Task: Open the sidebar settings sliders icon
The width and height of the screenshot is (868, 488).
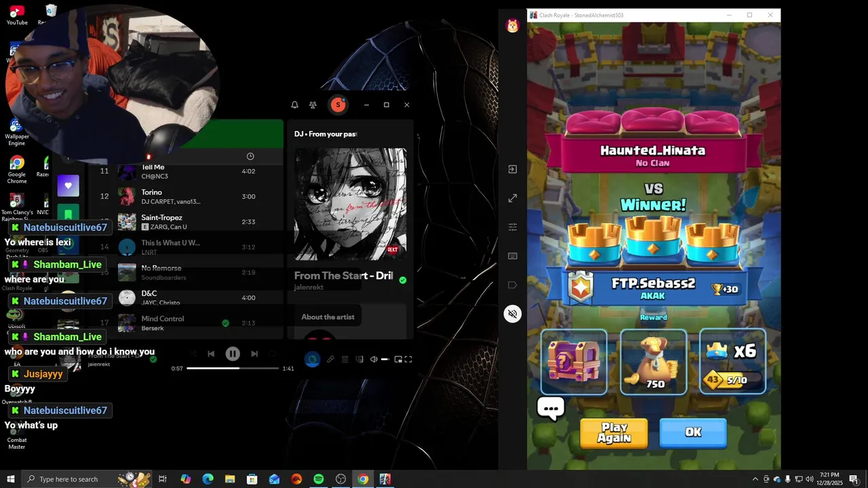Action: tap(513, 227)
